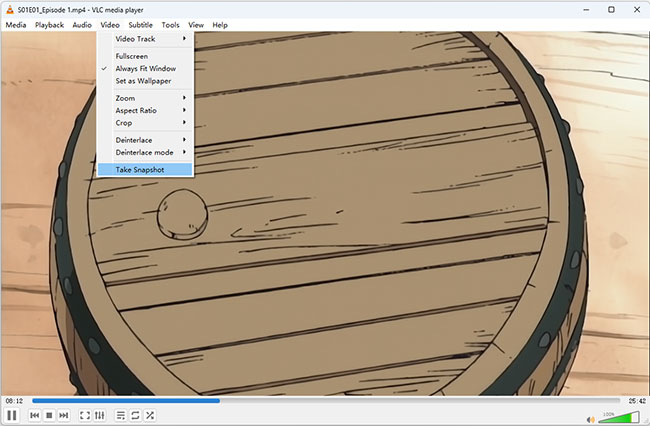Select Set as Wallpaper
650x426 pixels.
[x=145, y=81]
